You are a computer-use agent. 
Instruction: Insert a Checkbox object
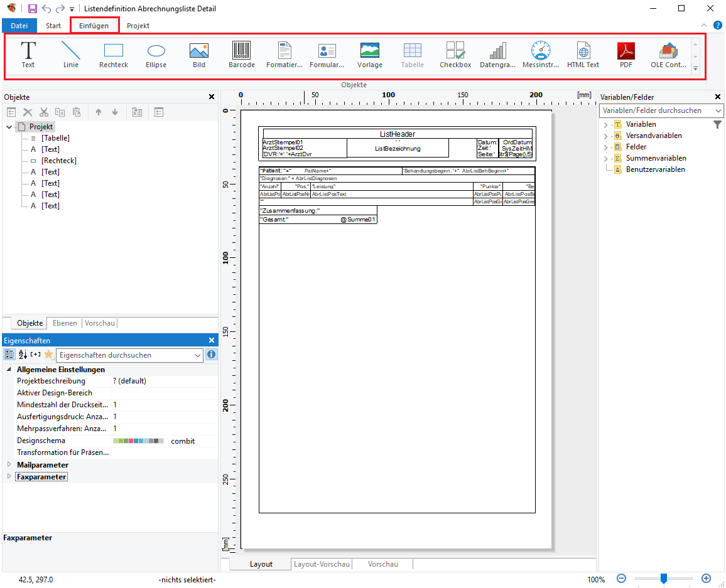pyautogui.click(x=455, y=55)
